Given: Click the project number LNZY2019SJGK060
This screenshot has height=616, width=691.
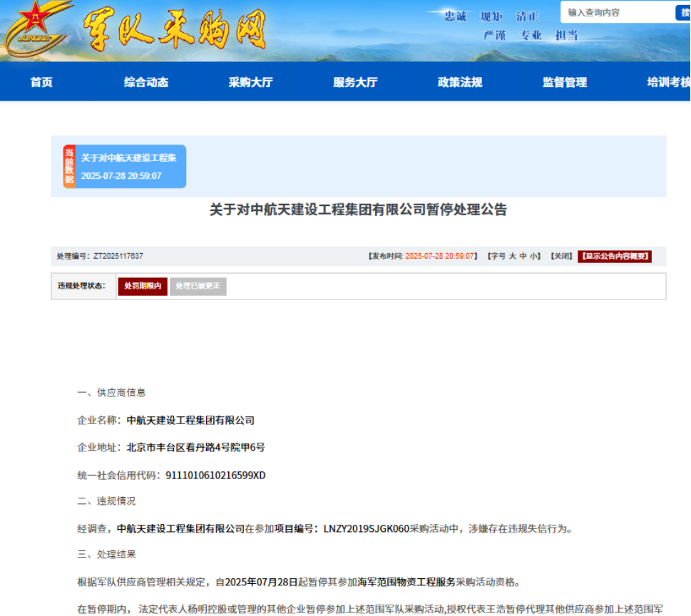Looking at the screenshot, I should click(x=367, y=529).
